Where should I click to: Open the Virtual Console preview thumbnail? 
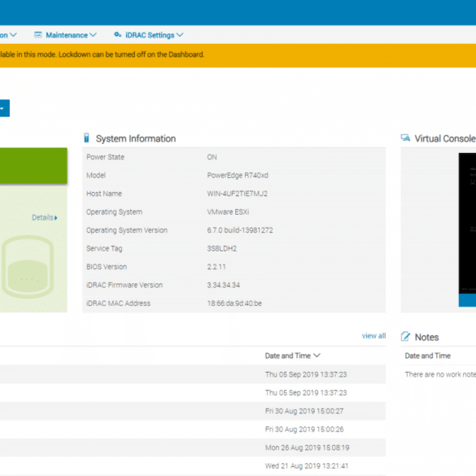467,224
